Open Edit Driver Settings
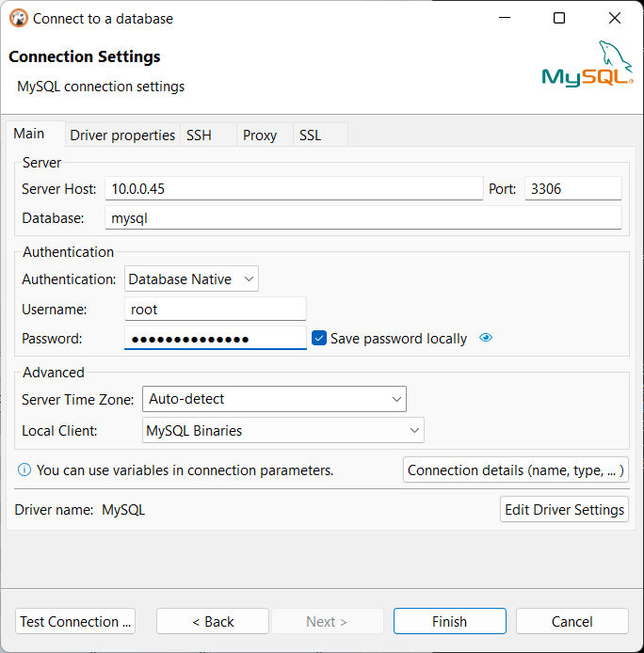The height and width of the screenshot is (653, 644). (564, 510)
